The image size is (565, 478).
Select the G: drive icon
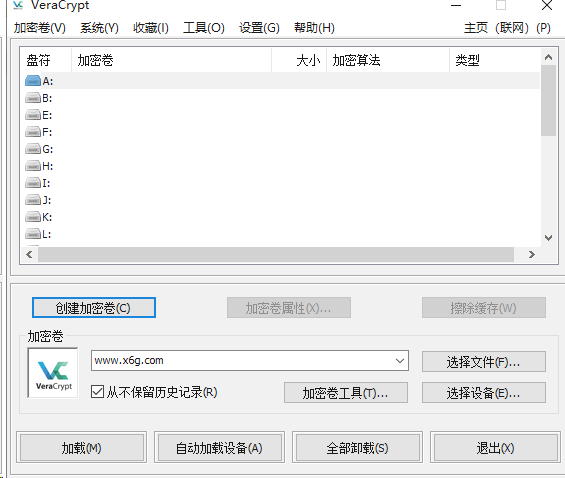[33, 149]
